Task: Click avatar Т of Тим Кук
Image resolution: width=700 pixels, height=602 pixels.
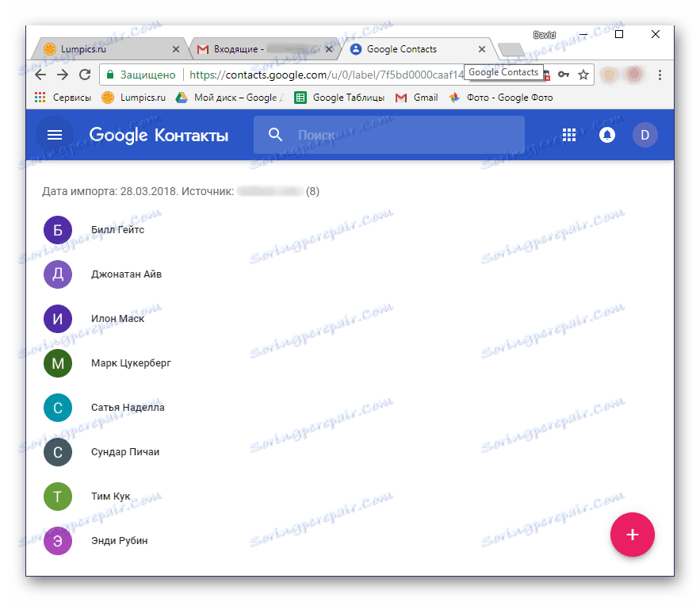Action: 58,497
